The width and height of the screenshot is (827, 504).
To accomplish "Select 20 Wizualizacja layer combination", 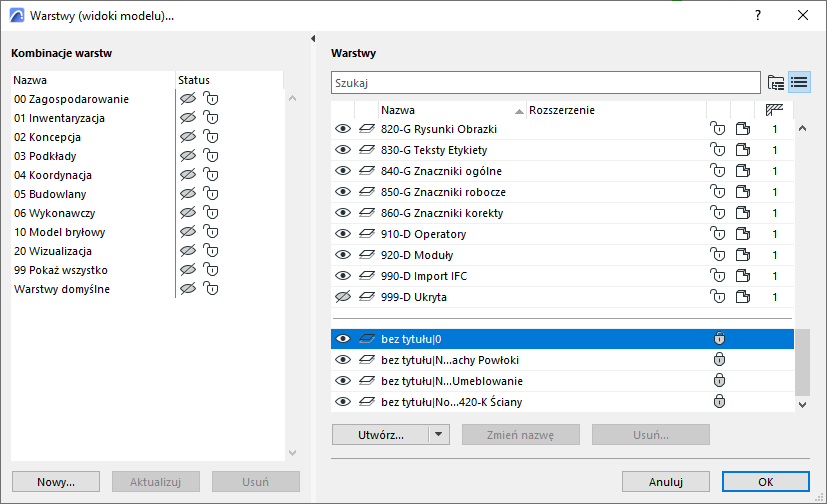I will pyautogui.click(x=53, y=251).
